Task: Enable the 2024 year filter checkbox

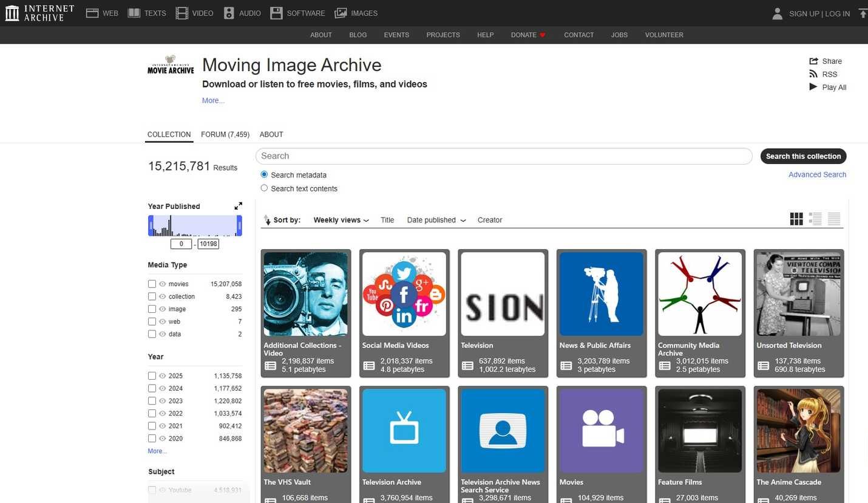Action: [152, 388]
